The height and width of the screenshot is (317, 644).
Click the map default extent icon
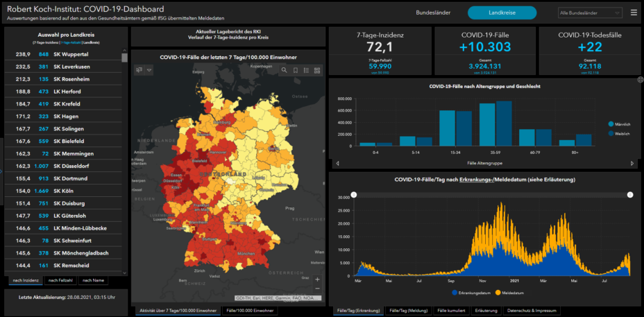[x=139, y=70]
